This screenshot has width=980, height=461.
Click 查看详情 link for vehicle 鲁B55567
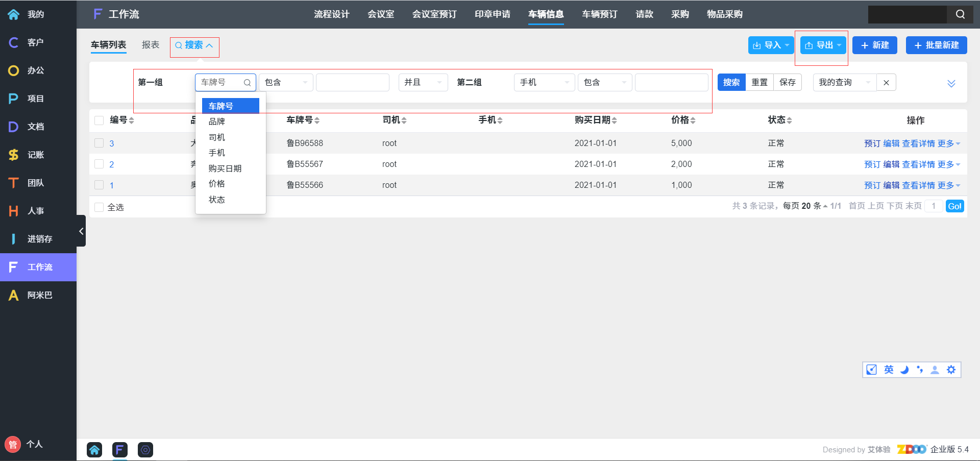(918, 164)
